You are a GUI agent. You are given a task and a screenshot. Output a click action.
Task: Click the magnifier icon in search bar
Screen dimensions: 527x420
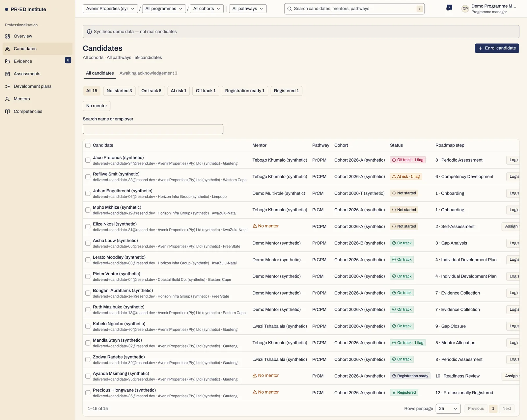tap(290, 9)
